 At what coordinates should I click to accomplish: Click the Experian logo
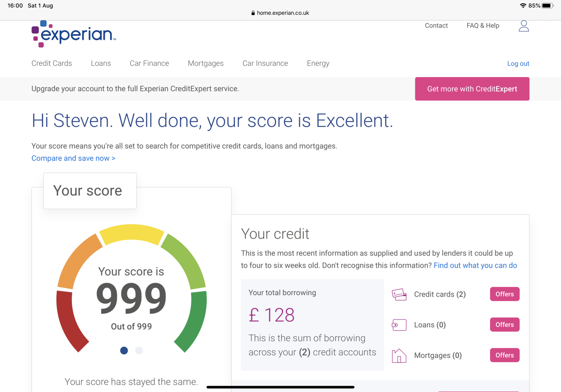click(74, 34)
